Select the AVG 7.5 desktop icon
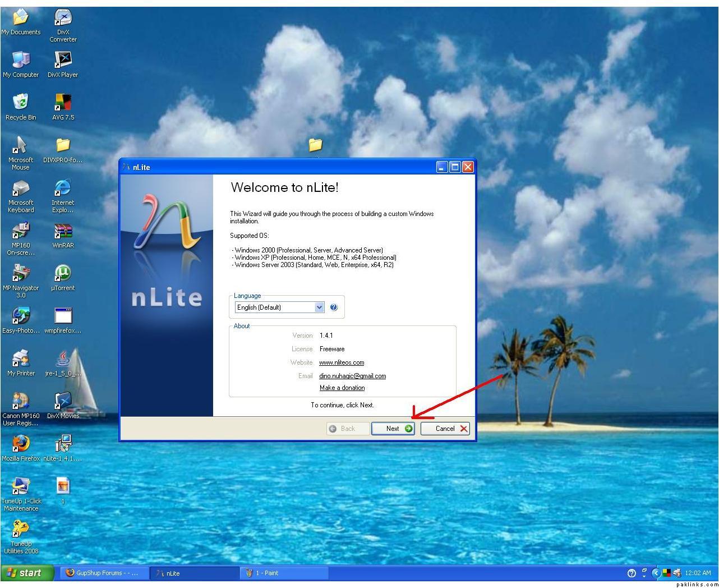The height and width of the screenshot is (588, 719). click(x=63, y=103)
